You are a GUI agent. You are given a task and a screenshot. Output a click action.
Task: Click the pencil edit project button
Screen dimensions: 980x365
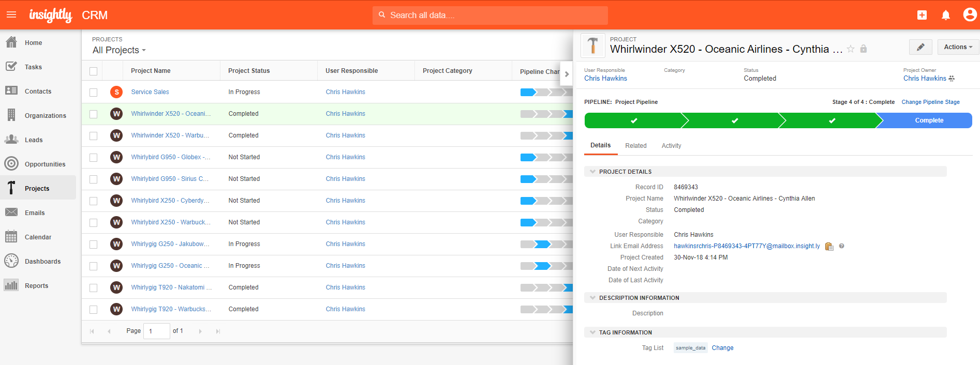(x=920, y=47)
